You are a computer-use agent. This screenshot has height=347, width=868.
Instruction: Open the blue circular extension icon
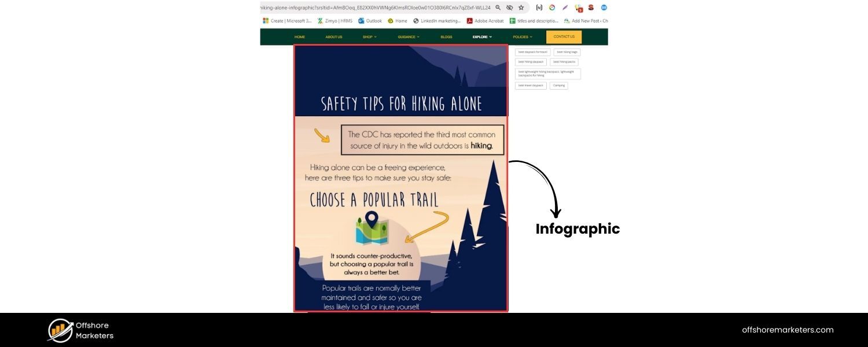click(604, 8)
